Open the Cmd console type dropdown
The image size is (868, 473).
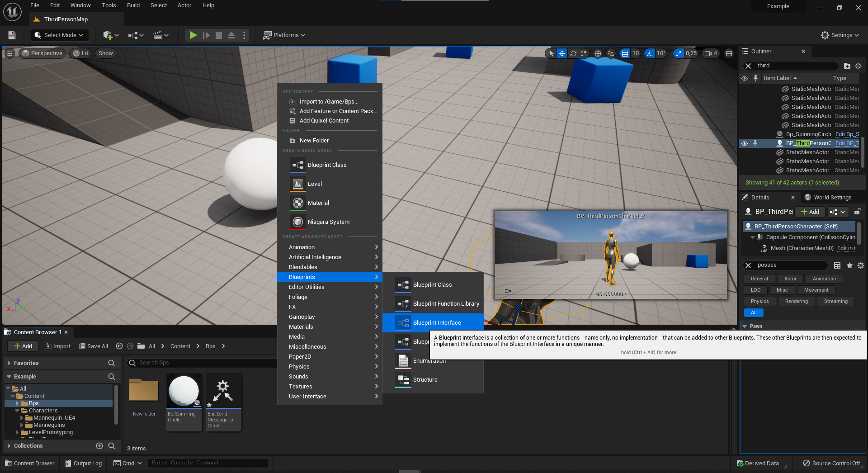[x=128, y=463]
